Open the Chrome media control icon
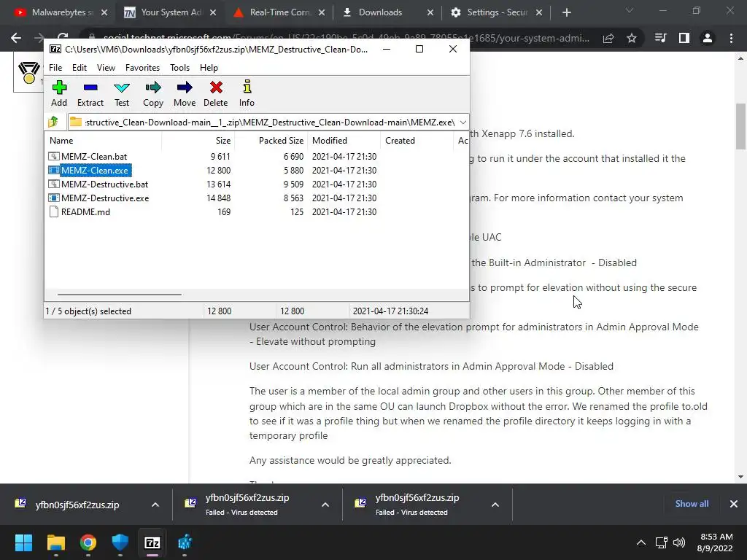 [660, 38]
